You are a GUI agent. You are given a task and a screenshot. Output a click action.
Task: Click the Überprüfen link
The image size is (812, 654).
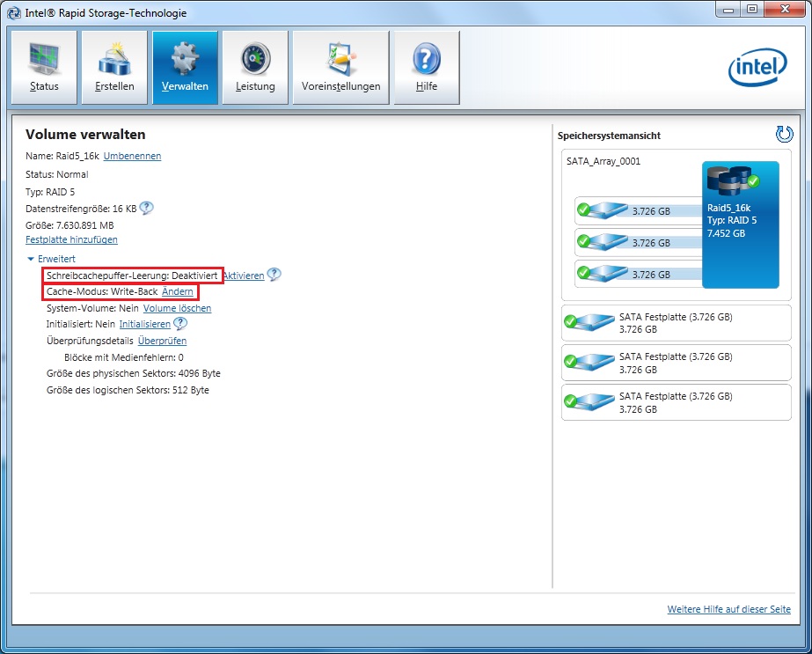[x=162, y=341]
